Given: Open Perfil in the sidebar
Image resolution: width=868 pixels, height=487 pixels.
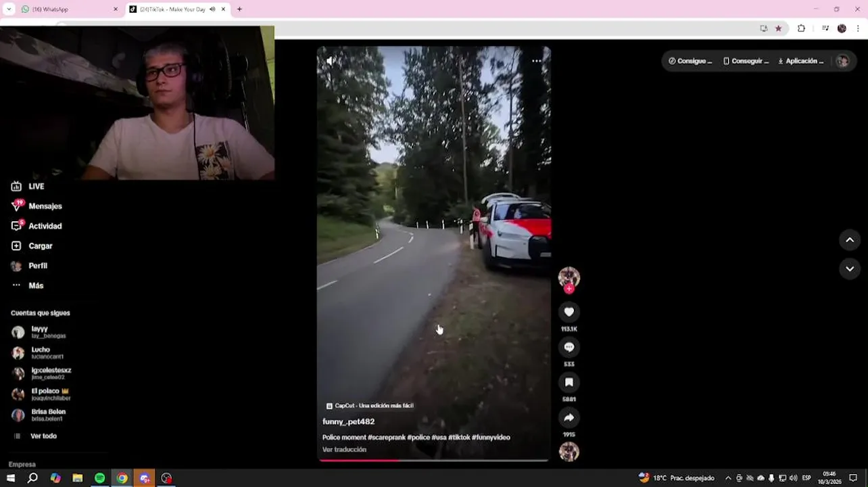Looking at the screenshot, I should pyautogui.click(x=29, y=266).
